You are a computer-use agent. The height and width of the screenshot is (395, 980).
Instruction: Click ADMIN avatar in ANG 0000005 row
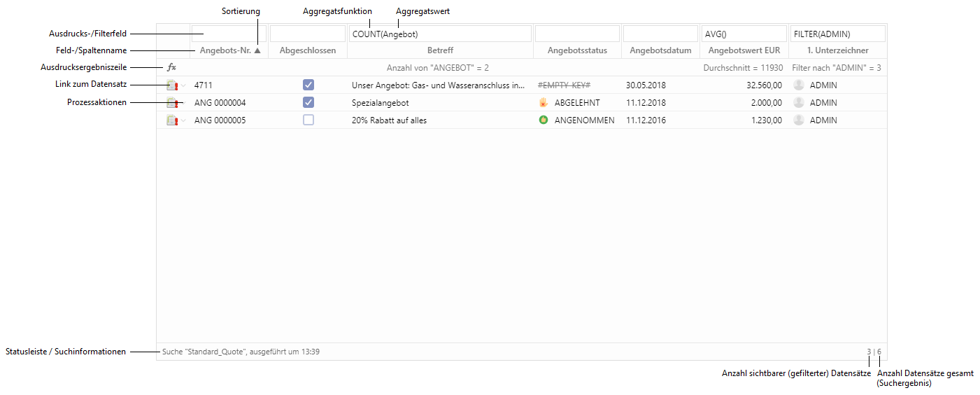[x=799, y=120]
